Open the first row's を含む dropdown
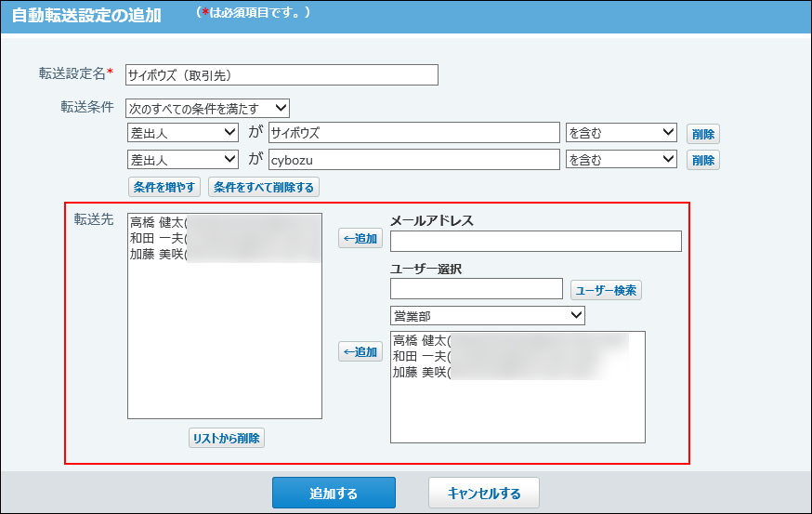The width and height of the screenshot is (812, 514). [621, 133]
